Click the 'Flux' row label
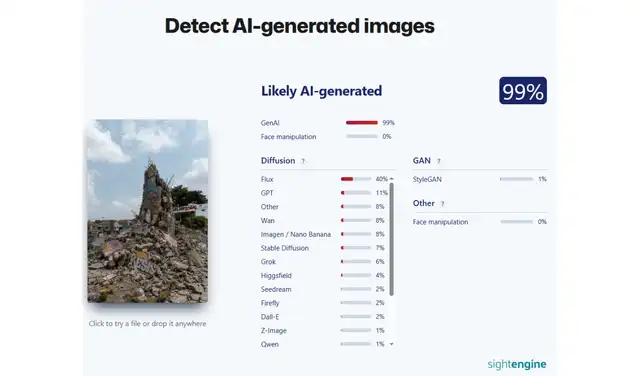The image size is (640, 376). (267, 179)
